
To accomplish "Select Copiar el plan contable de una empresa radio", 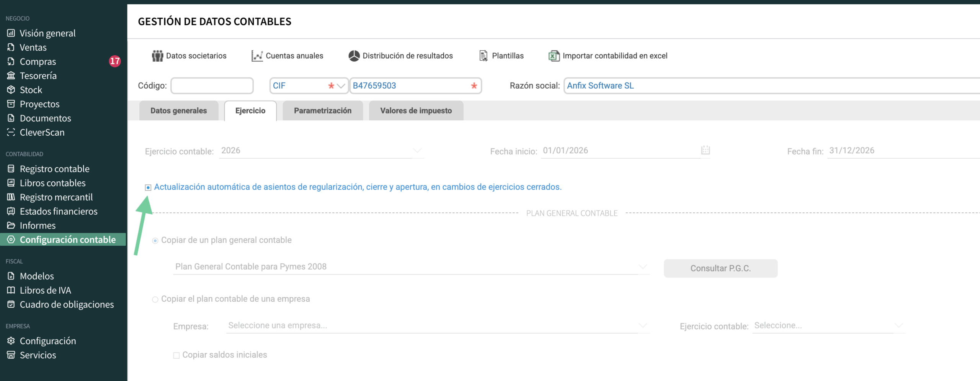I will coord(155,299).
